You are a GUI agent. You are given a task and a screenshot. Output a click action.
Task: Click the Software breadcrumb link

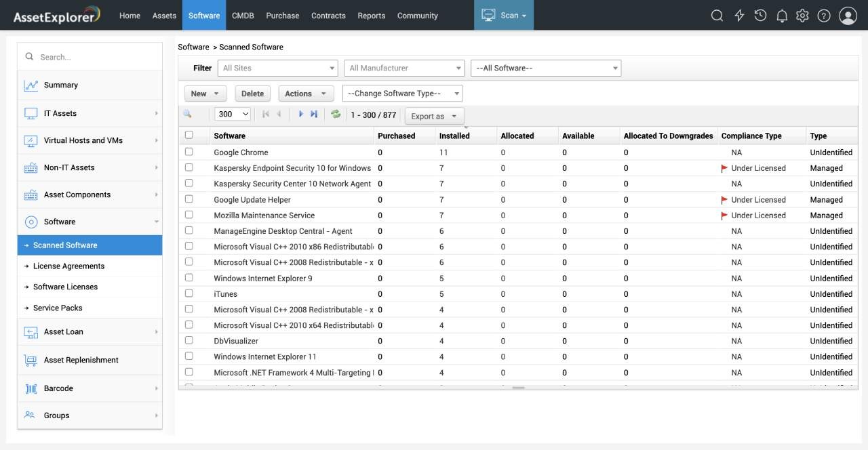pyautogui.click(x=193, y=47)
